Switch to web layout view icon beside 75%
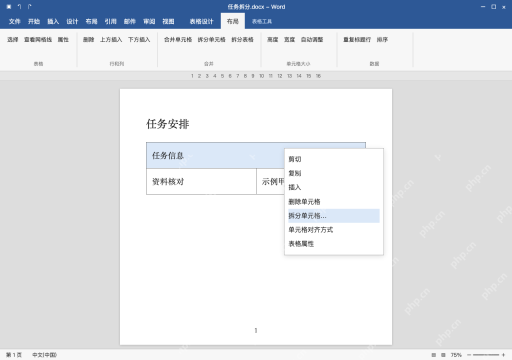 443,355
